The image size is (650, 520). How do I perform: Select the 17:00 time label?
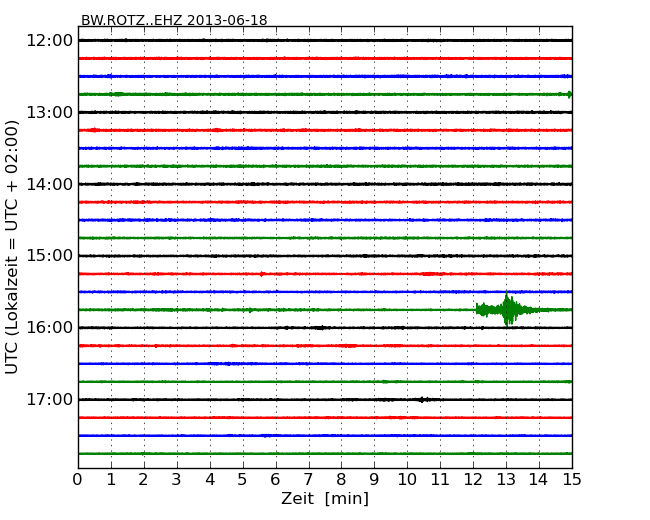pos(49,400)
